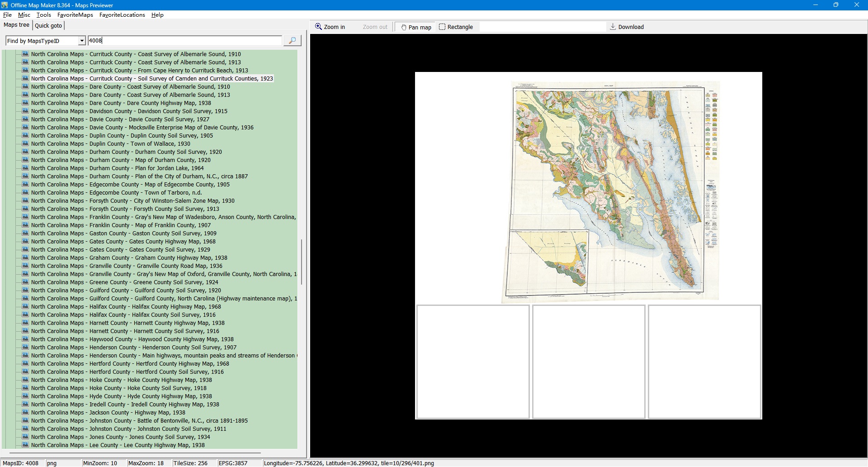The image size is (868, 467).
Task: Toggle the Rectangle selection tool
Action: pyautogui.click(x=456, y=27)
